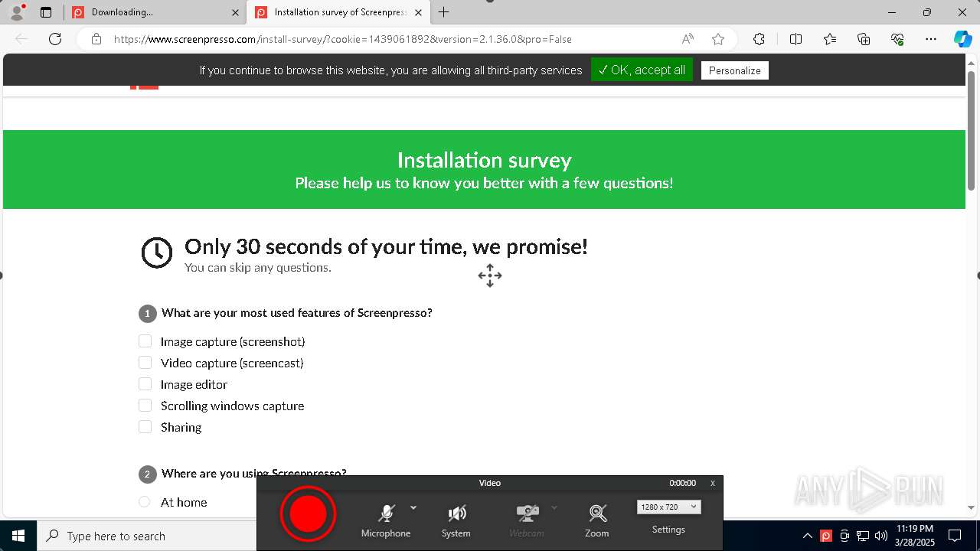
Task: Open the Favorites list
Action: [830, 39]
